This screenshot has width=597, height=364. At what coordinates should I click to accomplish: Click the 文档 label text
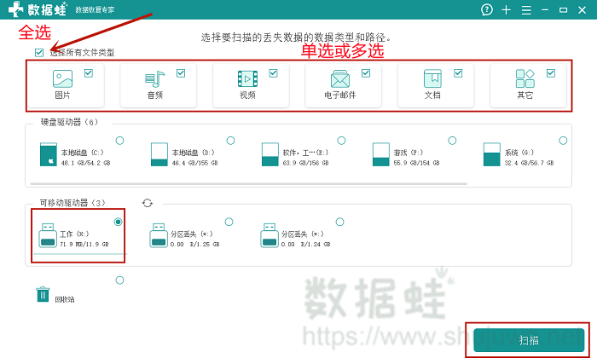click(x=432, y=95)
